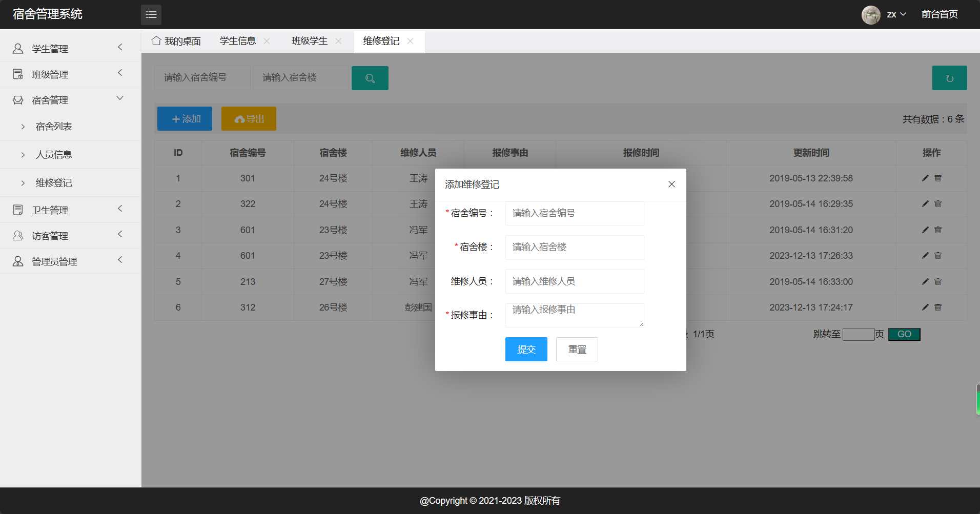The width and height of the screenshot is (980, 514).
Task: Click the 提交 submit button
Action: click(526, 349)
